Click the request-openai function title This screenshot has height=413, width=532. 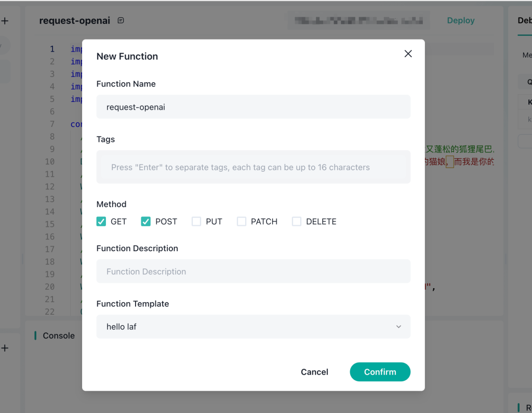coord(75,20)
